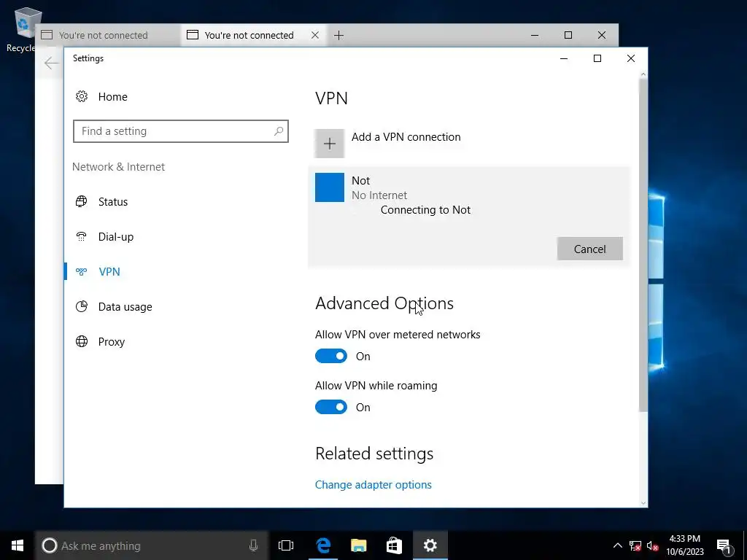Open the Dial-up settings page
The image size is (747, 560).
point(116,237)
